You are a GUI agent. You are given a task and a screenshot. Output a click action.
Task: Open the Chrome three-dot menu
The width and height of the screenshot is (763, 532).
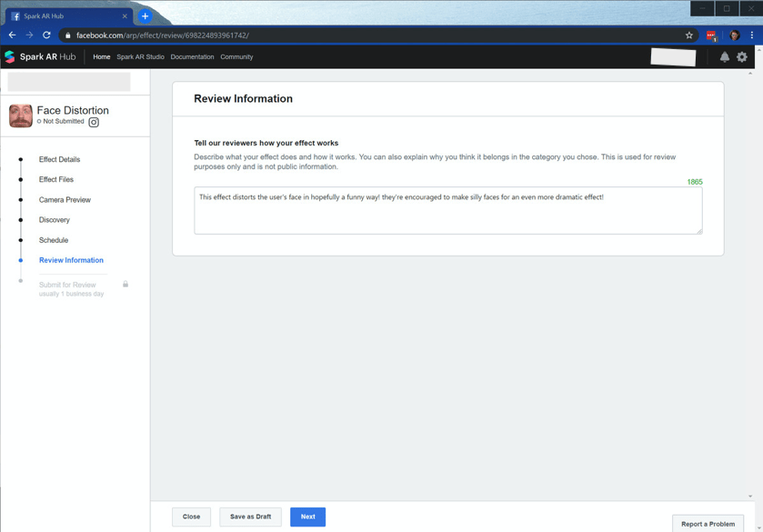point(752,35)
